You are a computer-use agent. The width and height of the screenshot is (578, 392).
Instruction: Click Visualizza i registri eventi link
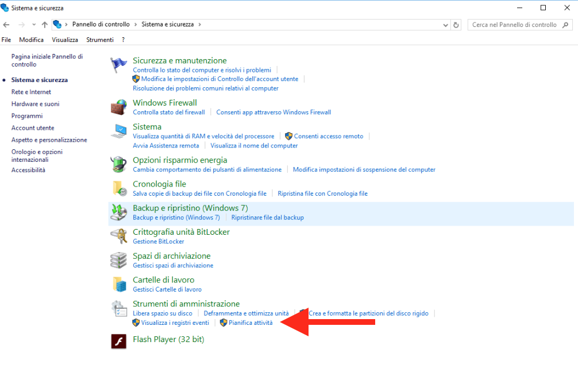click(175, 323)
